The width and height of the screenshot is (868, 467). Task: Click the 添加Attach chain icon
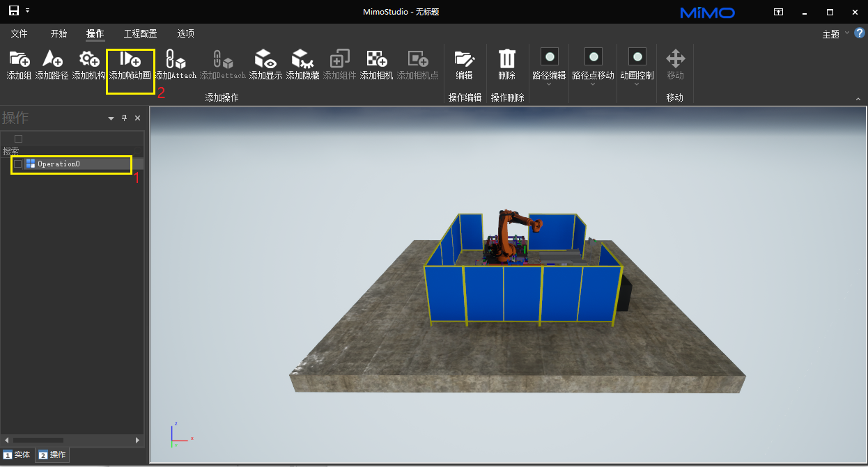pyautogui.click(x=175, y=59)
